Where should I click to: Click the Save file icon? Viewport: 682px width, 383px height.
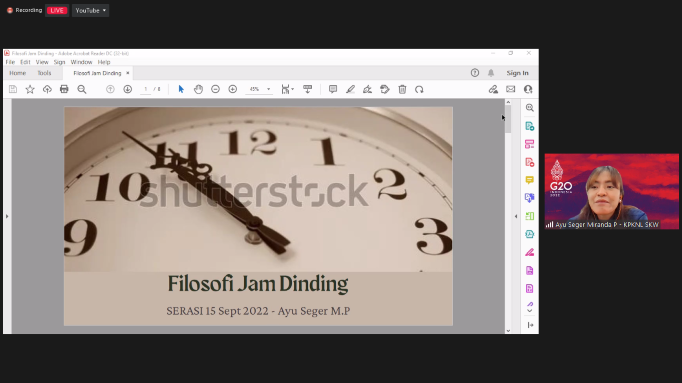(x=13, y=89)
